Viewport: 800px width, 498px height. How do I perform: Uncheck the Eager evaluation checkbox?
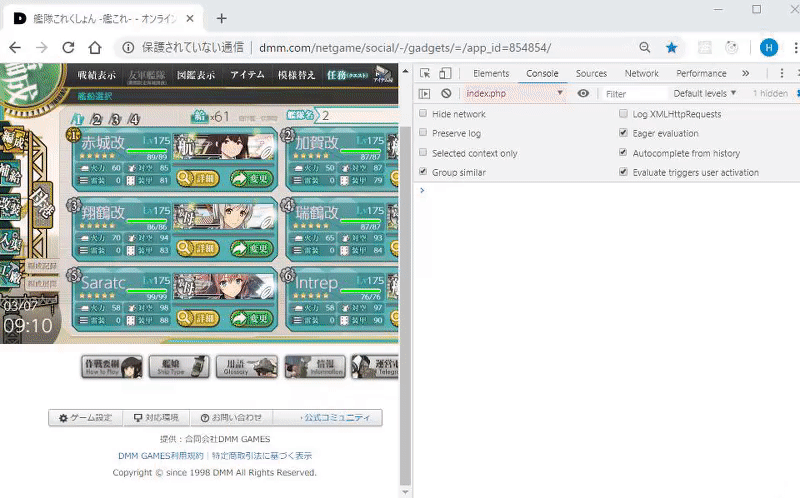[623, 133]
